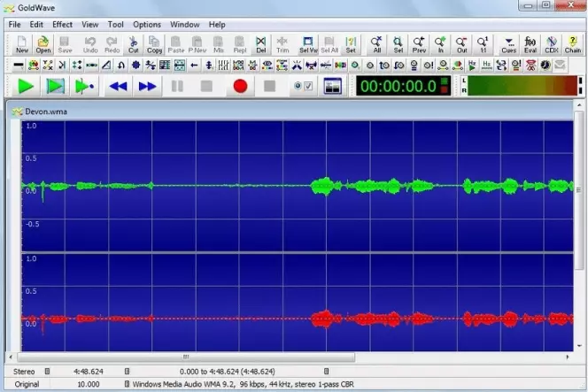This screenshot has width=588, height=392.
Task: Open the Options menu
Action: [x=147, y=25]
